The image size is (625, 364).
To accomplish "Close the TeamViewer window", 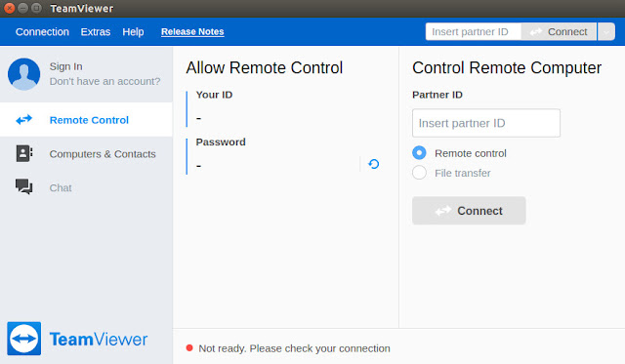I will (x=9, y=8).
